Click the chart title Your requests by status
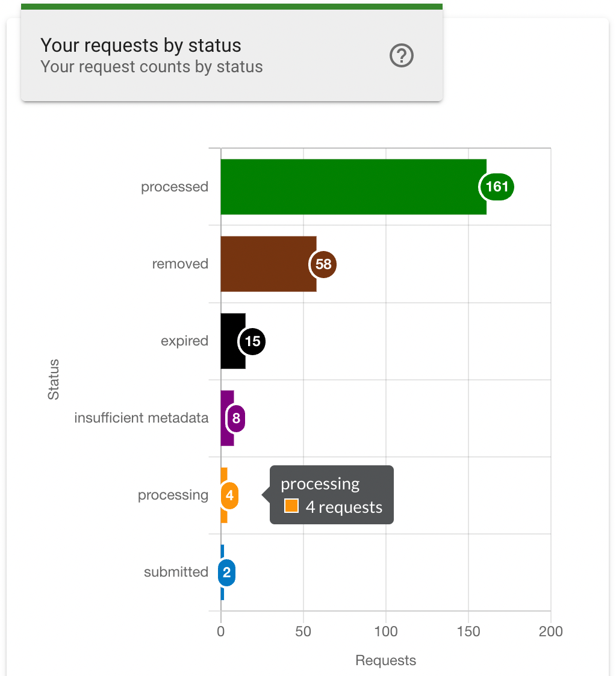 (x=140, y=45)
